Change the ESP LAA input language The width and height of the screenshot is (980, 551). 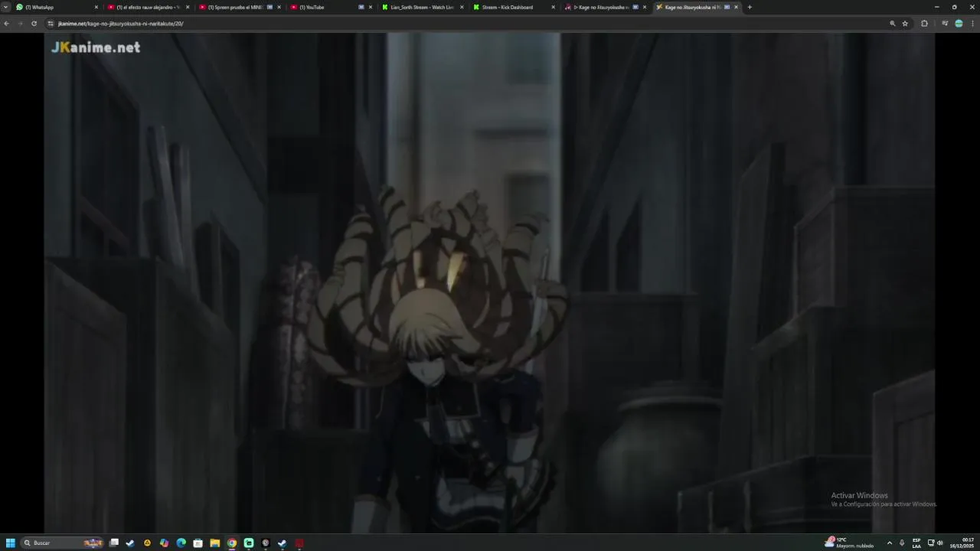(916, 543)
